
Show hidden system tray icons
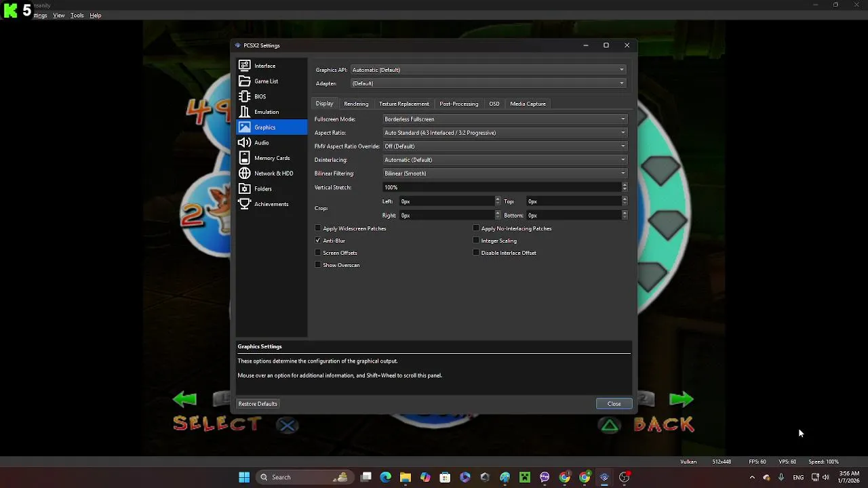752,477
